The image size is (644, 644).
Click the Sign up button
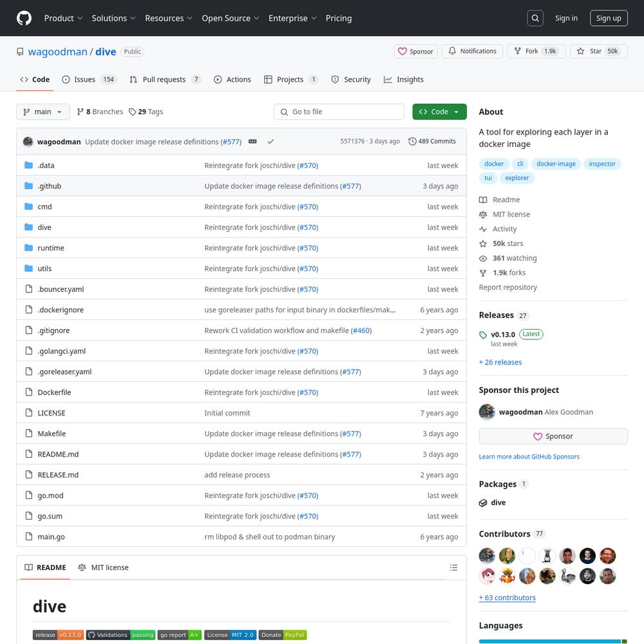609,18
